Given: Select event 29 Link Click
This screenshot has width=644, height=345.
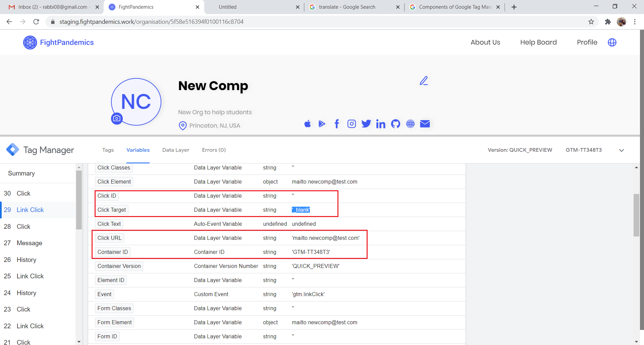Looking at the screenshot, I should click(x=38, y=210).
